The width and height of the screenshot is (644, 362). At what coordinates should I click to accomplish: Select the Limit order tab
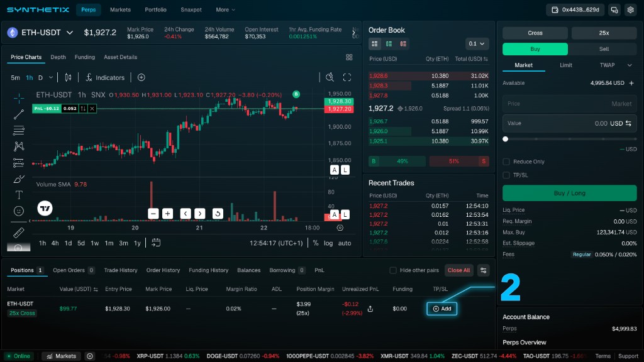pyautogui.click(x=565, y=65)
